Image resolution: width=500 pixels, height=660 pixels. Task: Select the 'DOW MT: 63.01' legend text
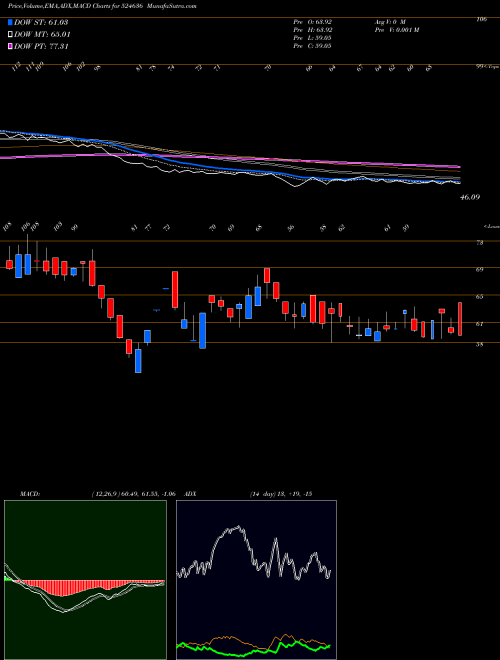[x=42, y=35]
